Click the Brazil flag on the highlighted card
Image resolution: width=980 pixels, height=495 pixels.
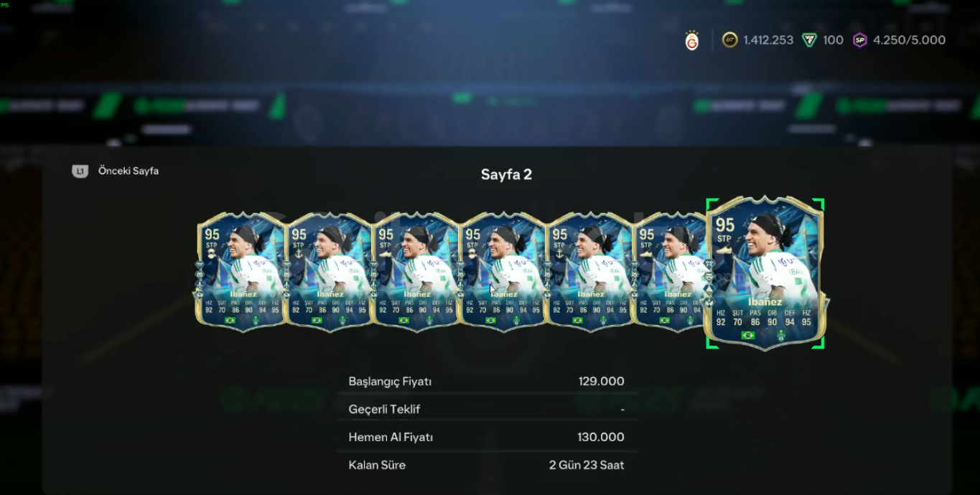747,335
